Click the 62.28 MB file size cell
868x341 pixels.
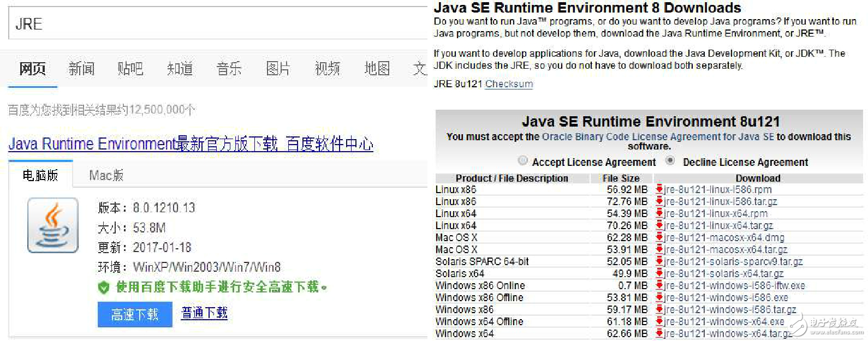(627, 237)
